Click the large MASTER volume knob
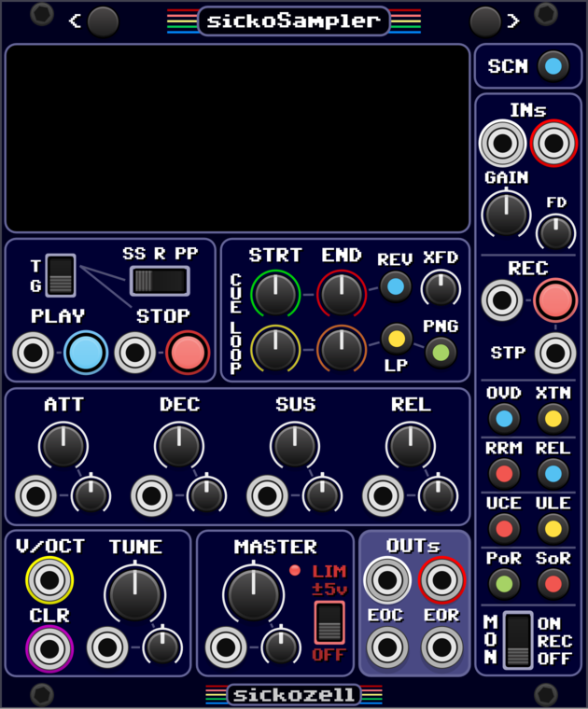This screenshot has width=588, height=709. point(253,593)
